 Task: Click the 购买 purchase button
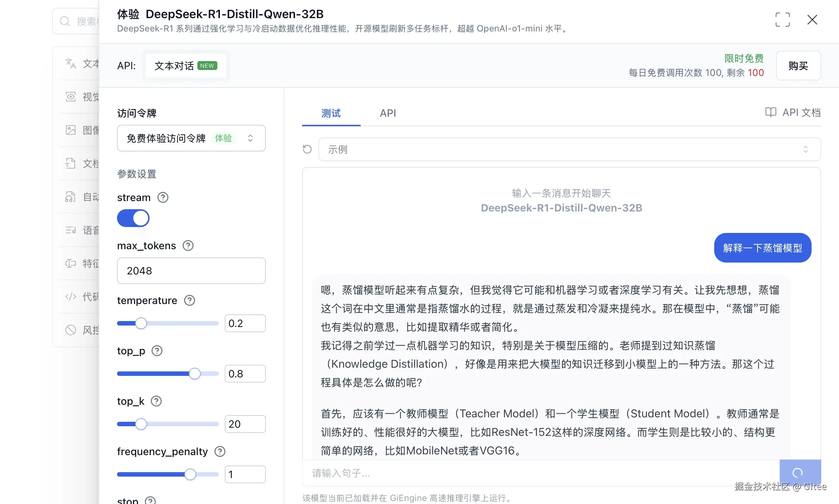point(798,66)
